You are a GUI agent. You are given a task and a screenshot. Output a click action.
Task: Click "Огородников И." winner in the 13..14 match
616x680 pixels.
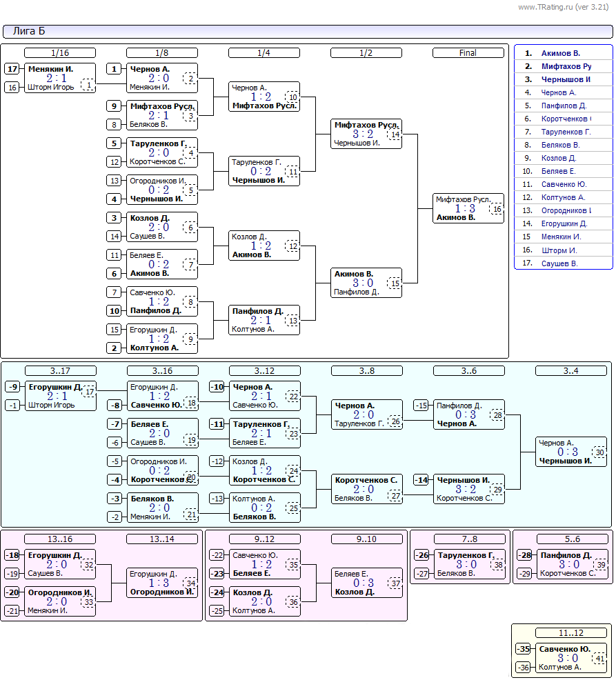pyautogui.click(x=162, y=592)
